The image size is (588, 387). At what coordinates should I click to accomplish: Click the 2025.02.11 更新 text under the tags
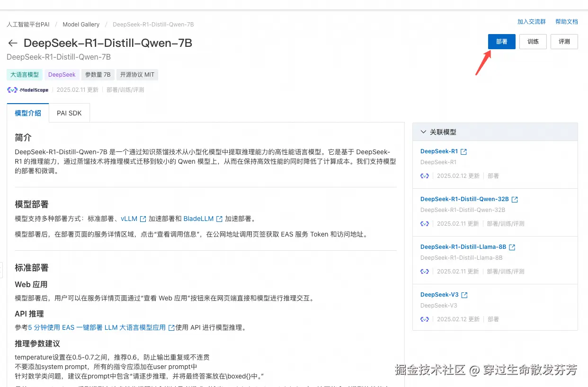(x=78, y=90)
